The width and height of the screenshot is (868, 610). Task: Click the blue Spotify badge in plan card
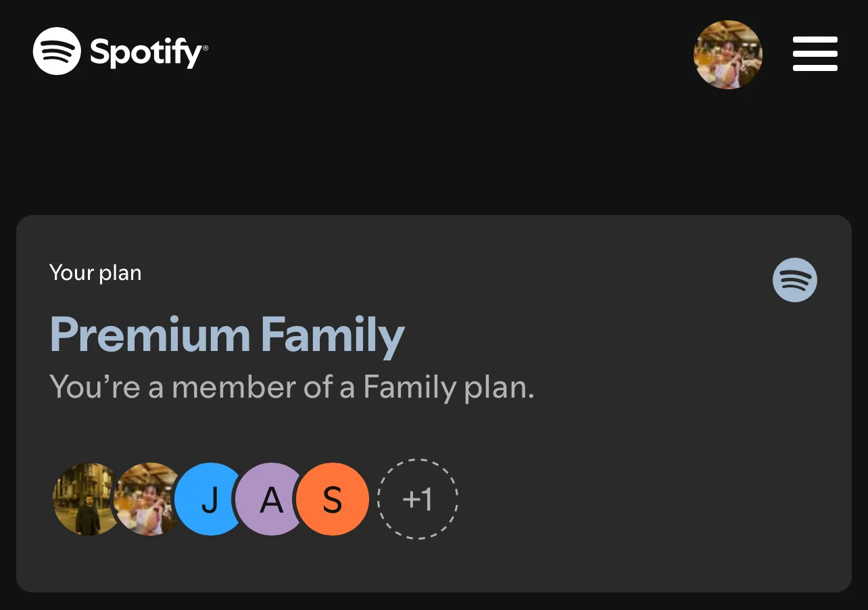[x=794, y=280]
